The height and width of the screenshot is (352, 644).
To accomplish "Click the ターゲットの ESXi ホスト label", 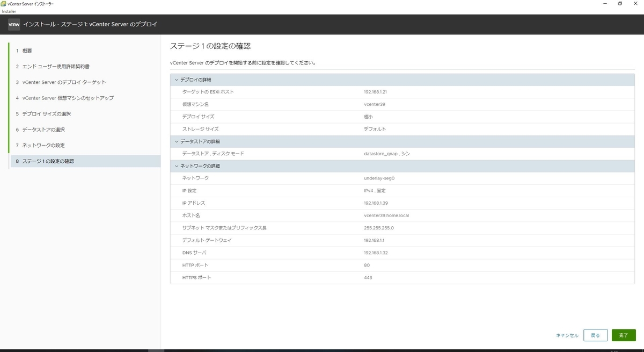I will point(208,92).
